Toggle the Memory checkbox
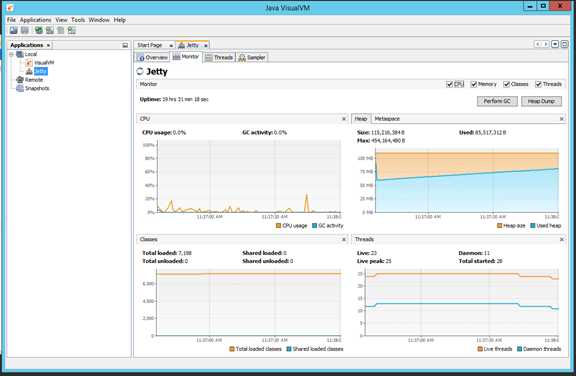This screenshot has height=376, width=576. click(x=474, y=84)
